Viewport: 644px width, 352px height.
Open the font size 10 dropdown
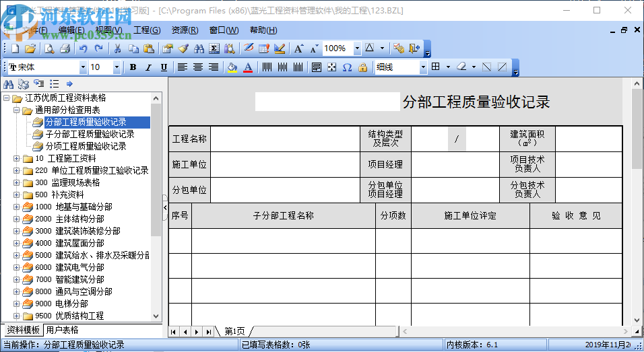click(x=117, y=67)
